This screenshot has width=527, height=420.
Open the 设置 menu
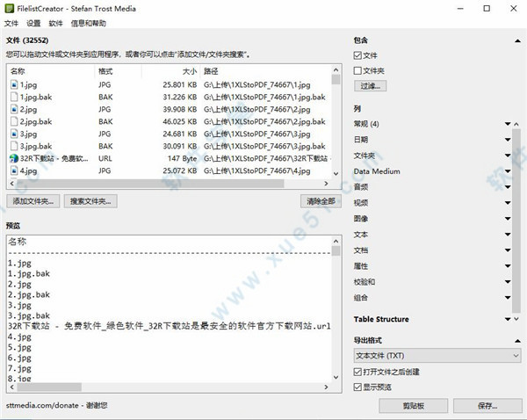click(33, 24)
